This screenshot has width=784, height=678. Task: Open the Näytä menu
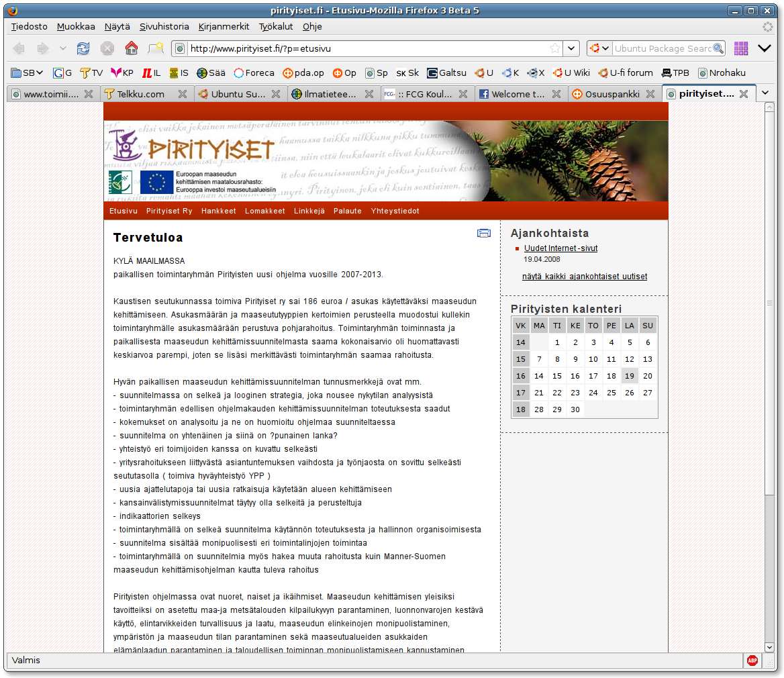coord(117,26)
